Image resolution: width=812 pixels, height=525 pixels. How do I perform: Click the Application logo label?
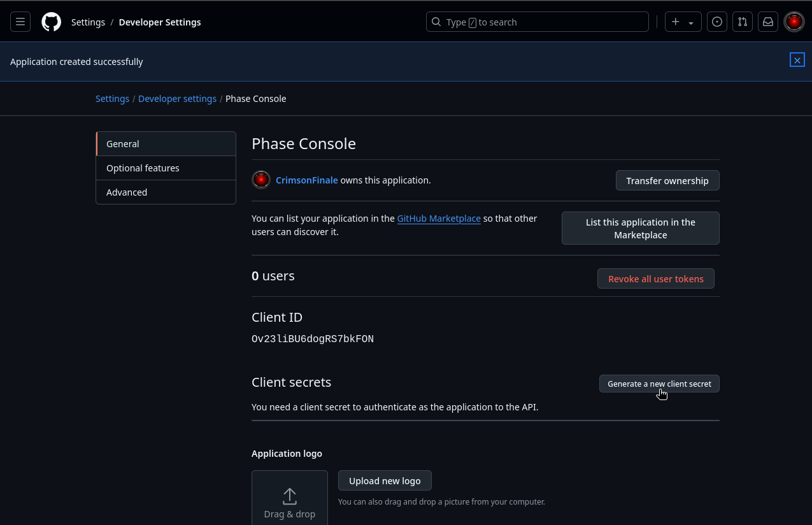[x=287, y=454]
